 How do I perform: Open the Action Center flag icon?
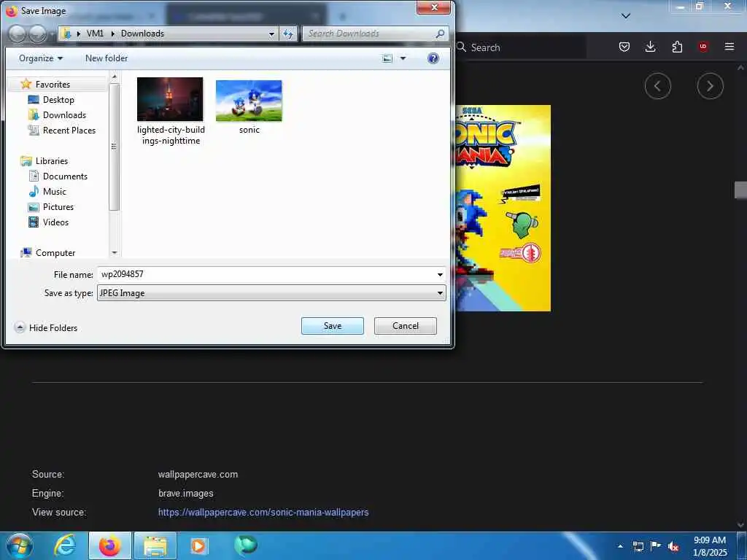656,545
